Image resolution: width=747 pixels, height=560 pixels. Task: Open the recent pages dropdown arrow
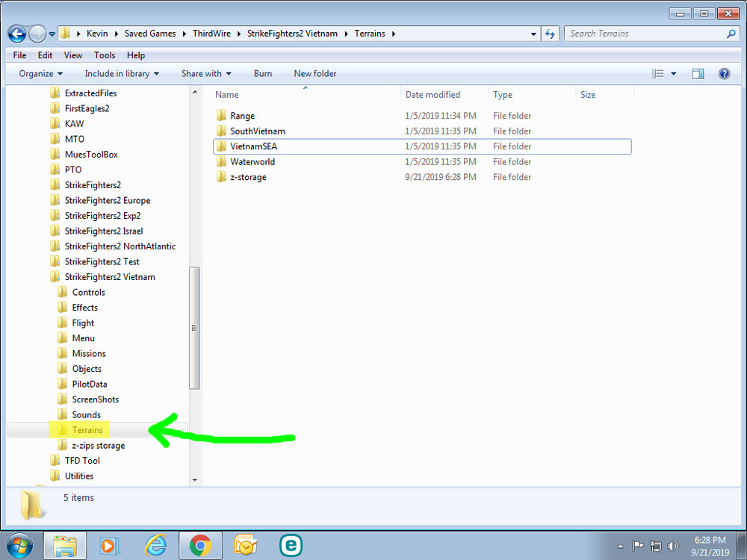(52, 34)
